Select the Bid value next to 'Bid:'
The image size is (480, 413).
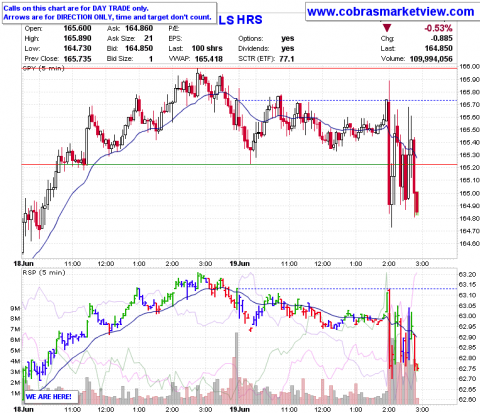click(139, 48)
